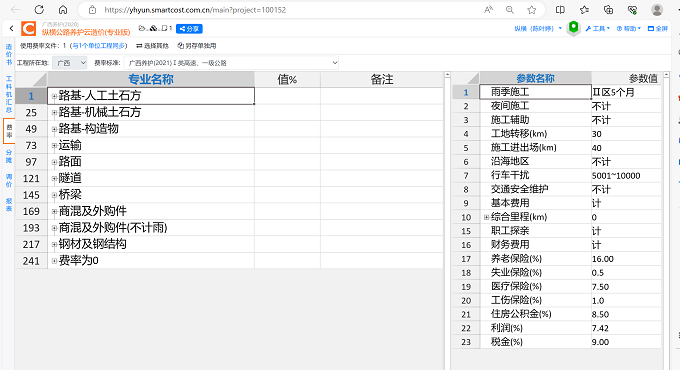Image resolution: width=680 pixels, height=370 pixels.
Task: Click the green hexagon badge icon
Action: coord(573,28)
